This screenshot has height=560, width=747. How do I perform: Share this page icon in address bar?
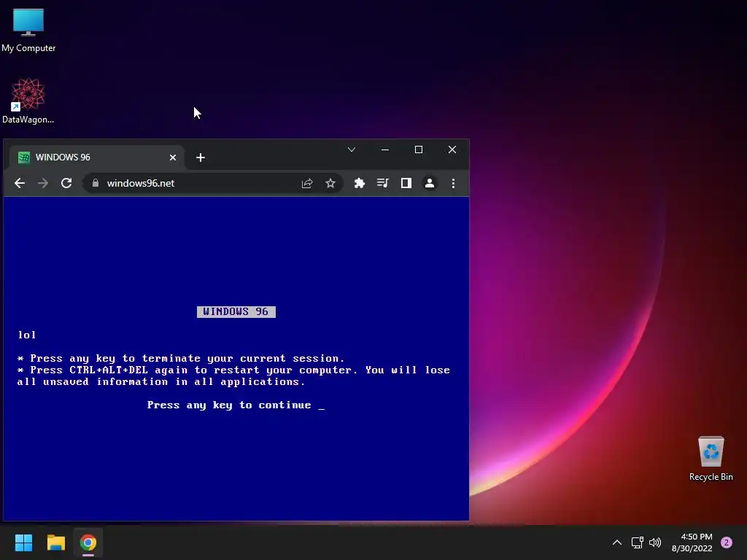[307, 183]
